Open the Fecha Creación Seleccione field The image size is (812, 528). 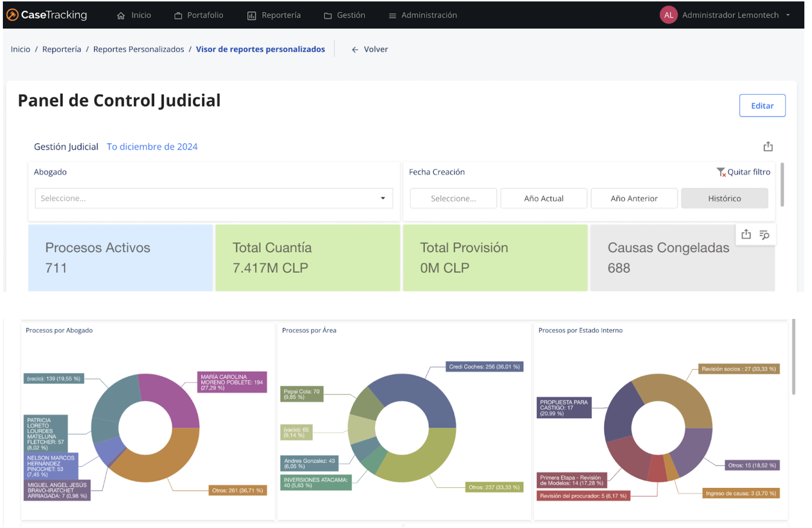(x=453, y=198)
